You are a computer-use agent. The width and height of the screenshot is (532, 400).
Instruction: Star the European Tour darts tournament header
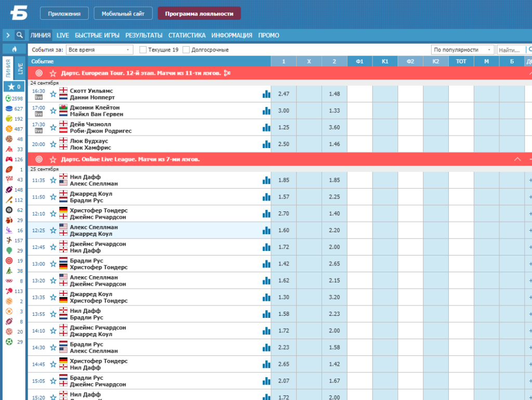53,73
